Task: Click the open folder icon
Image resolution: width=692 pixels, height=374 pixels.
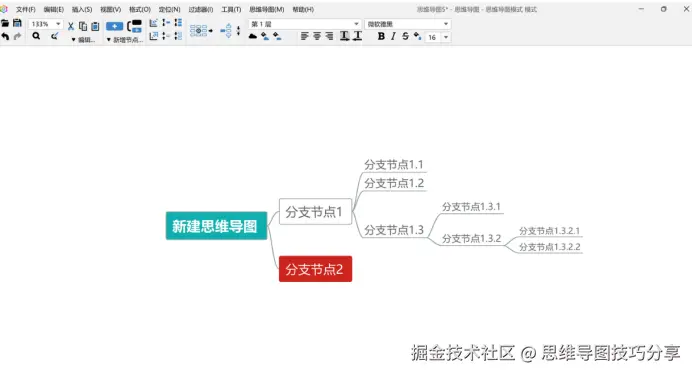Action: 5,23
